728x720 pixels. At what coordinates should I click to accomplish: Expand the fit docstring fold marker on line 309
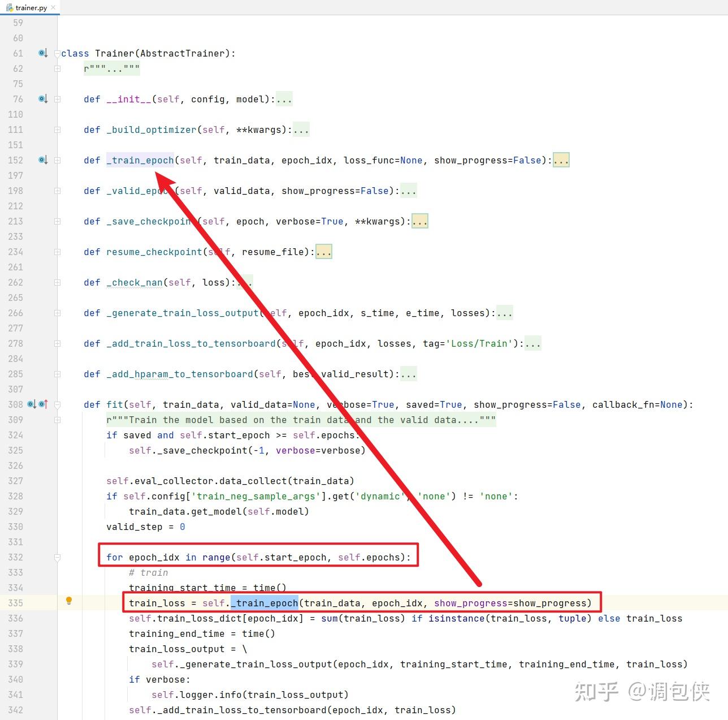(57, 420)
